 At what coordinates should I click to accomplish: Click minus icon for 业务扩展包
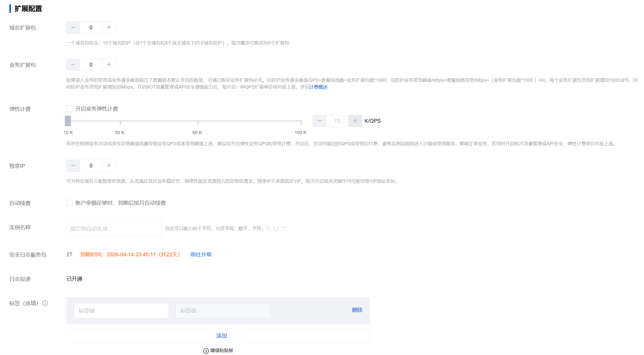(x=73, y=65)
